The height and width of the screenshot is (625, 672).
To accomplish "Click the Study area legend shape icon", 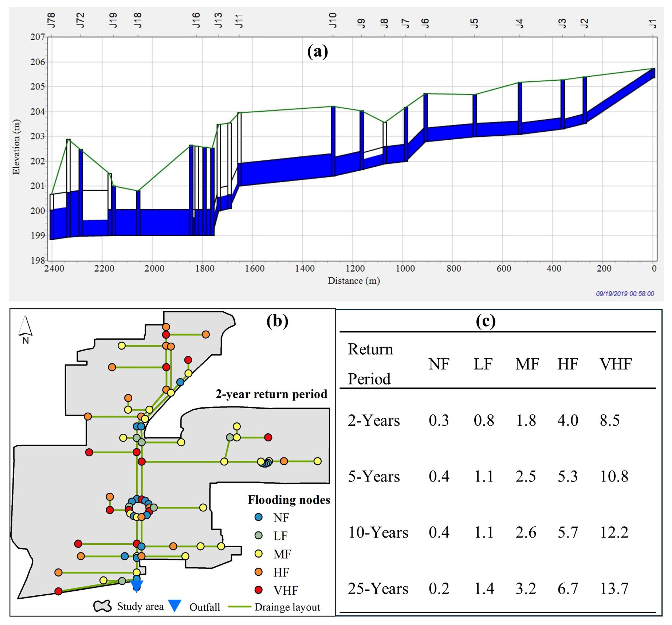I will pos(102,606).
